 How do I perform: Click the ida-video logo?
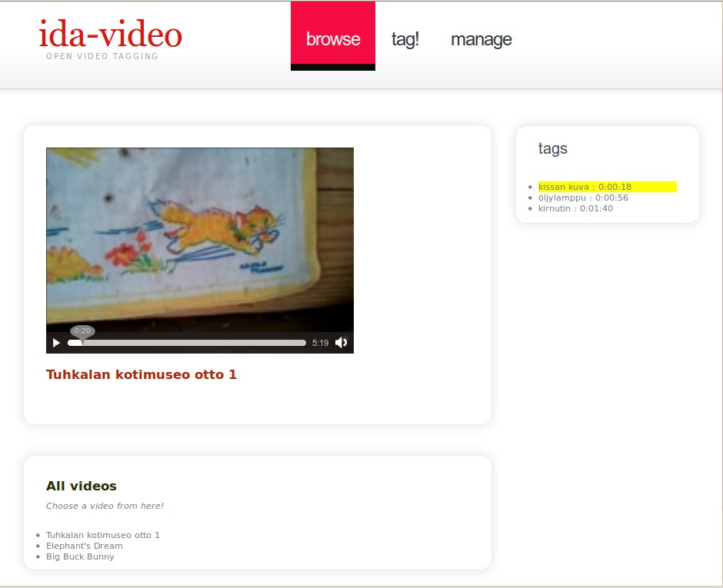(110, 34)
